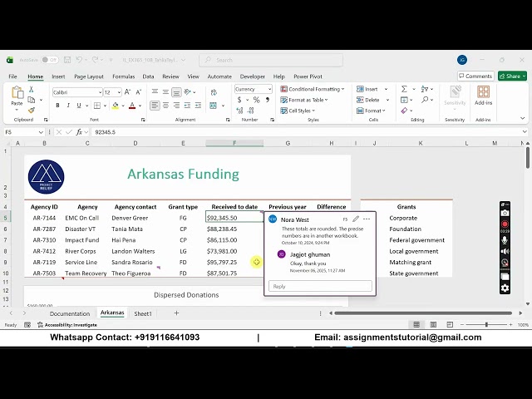Click the green Share button
The width and height of the screenshot is (532, 399).
pos(512,76)
